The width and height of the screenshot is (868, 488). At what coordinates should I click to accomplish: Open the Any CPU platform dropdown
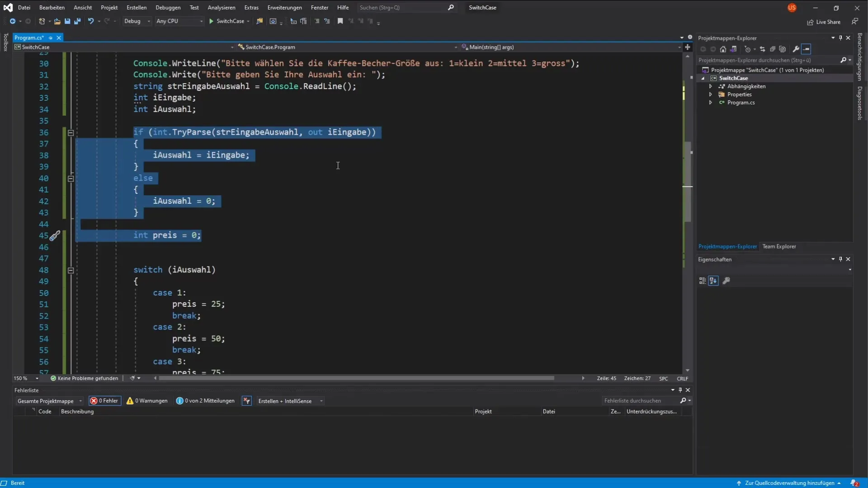point(179,21)
